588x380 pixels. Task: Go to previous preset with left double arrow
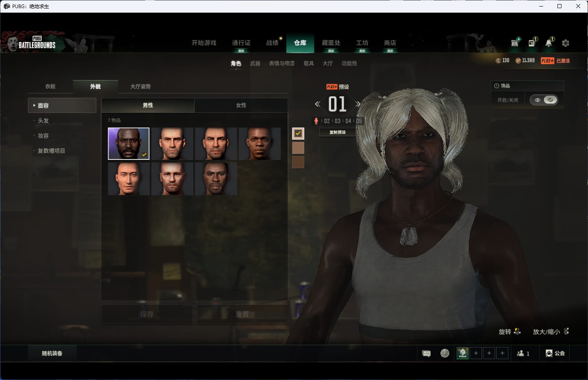317,104
